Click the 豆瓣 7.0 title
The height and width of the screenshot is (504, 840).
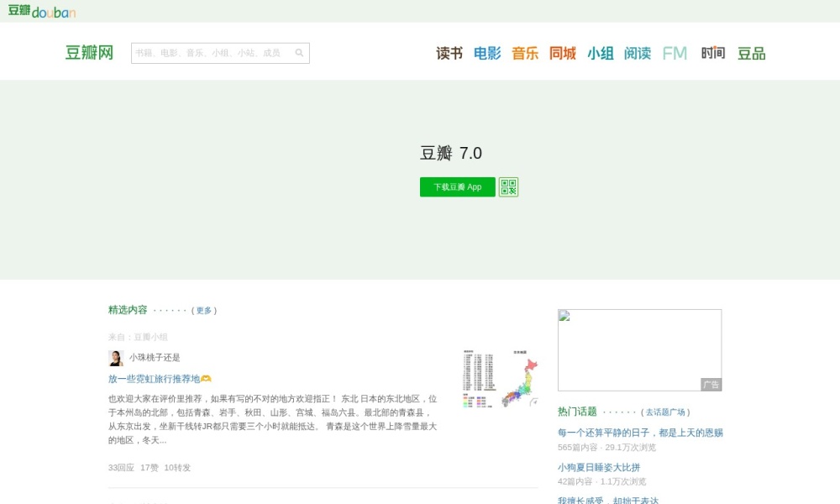[451, 153]
